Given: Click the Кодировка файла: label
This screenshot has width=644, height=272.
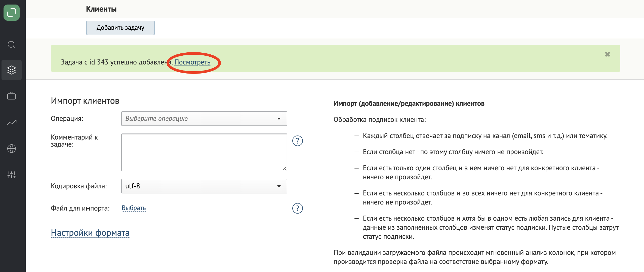Looking at the screenshot, I should 79,186.
